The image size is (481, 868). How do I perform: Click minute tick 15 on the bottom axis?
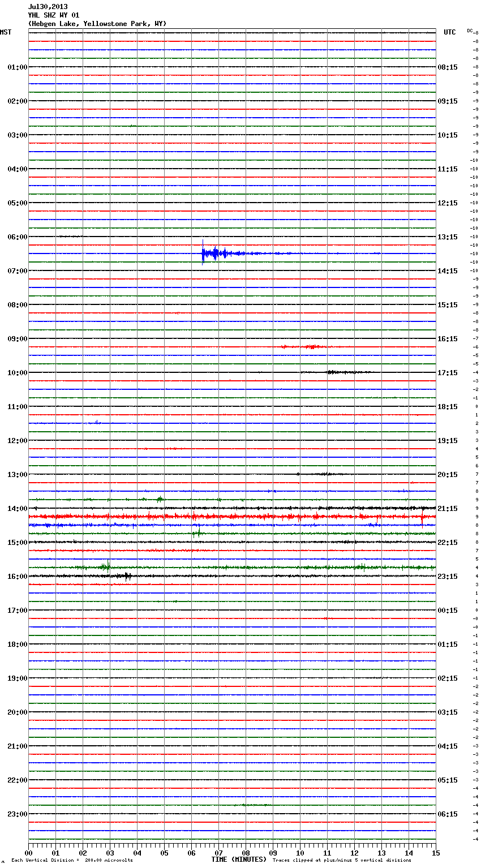coord(436,853)
